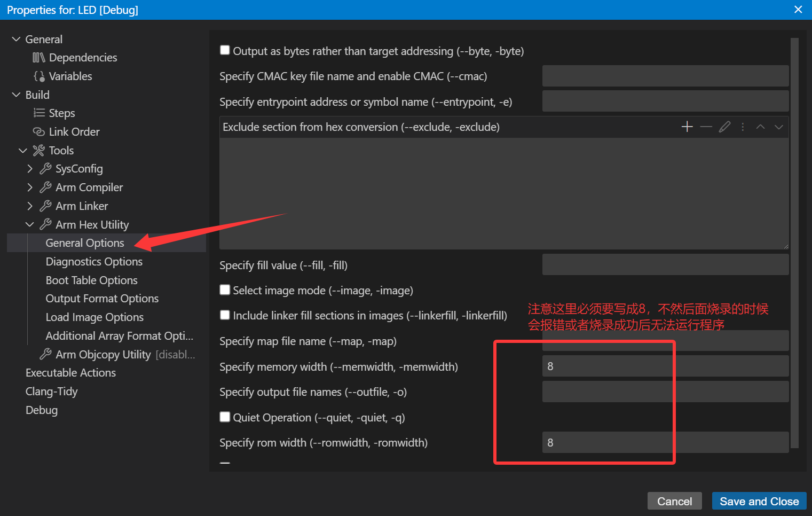Click the three-dot more options icon
Screen dimensions: 812x516
pyautogui.click(x=743, y=127)
